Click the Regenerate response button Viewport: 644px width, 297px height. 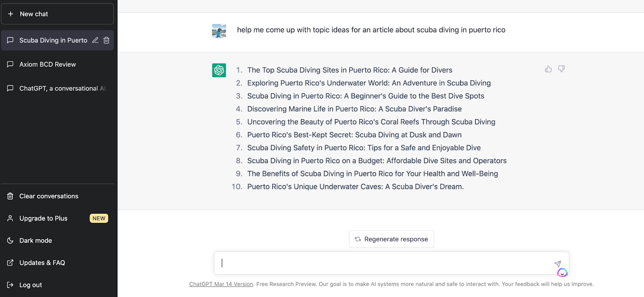pos(392,239)
